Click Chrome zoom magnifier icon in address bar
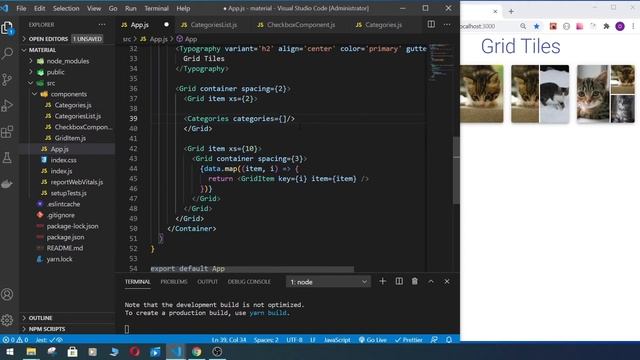Viewport: 640px width, 360px height. tap(523, 26)
